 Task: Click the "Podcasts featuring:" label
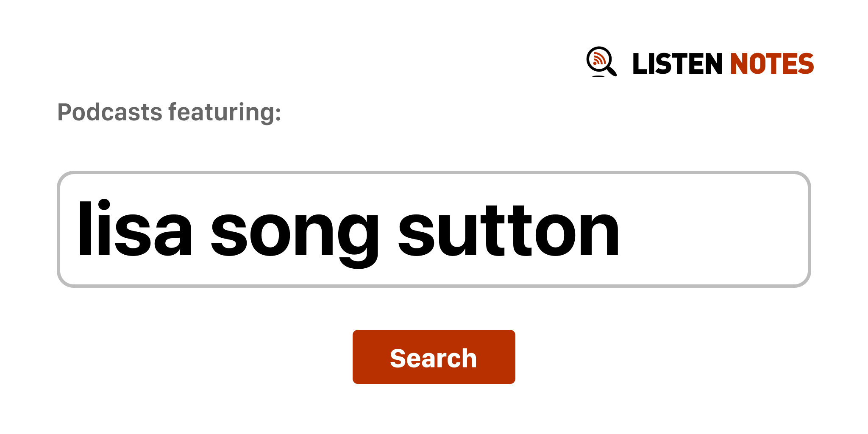point(169,112)
